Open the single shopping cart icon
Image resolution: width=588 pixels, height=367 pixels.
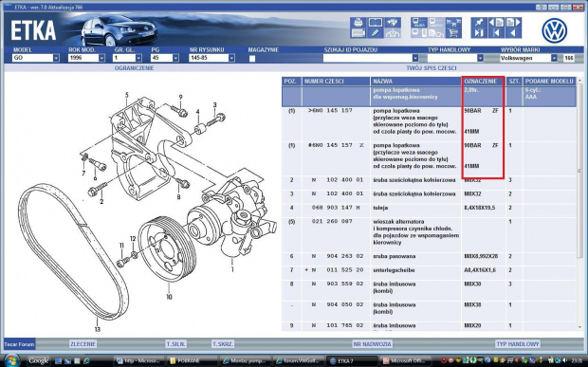[x=453, y=33]
